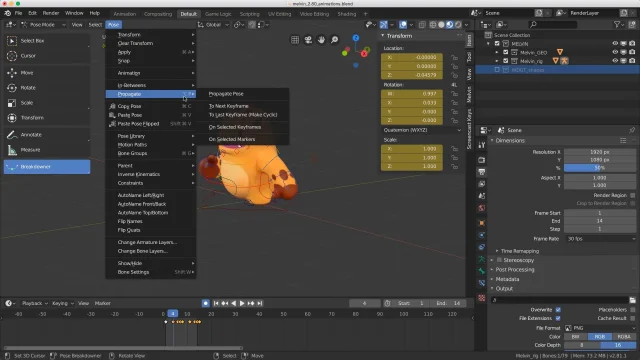Pick the Scale tool
Viewport: 640px width, 360px height.
click(x=47, y=103)
